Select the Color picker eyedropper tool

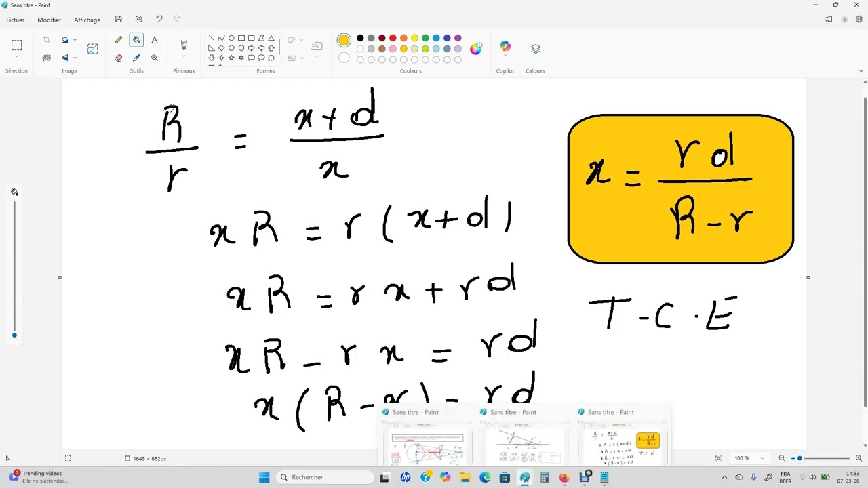pyautogui.click(x=136, y=58)
